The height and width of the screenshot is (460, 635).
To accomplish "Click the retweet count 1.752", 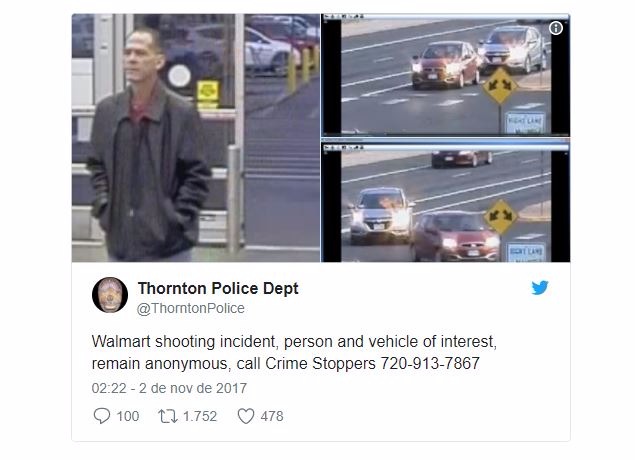I will click(x=200, y=416).
